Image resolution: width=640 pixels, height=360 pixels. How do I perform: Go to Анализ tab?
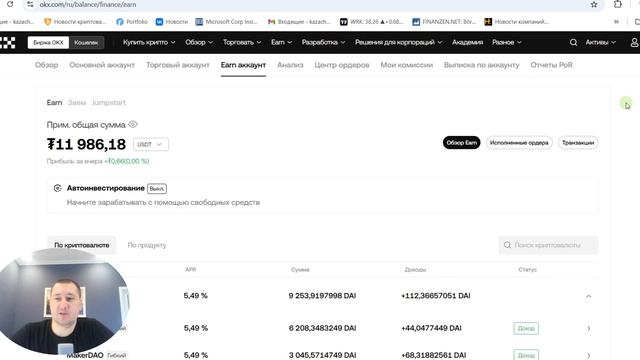tap(290, 65)
